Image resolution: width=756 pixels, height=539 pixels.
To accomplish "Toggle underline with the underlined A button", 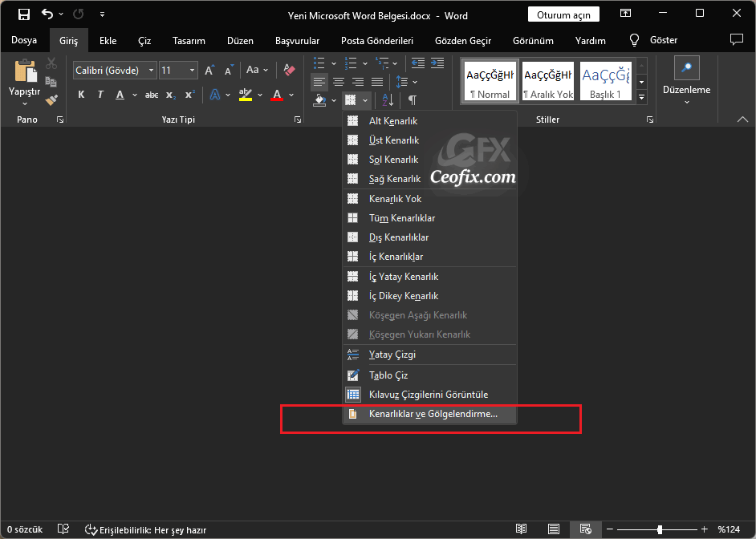I will click(x=120, y=95).
